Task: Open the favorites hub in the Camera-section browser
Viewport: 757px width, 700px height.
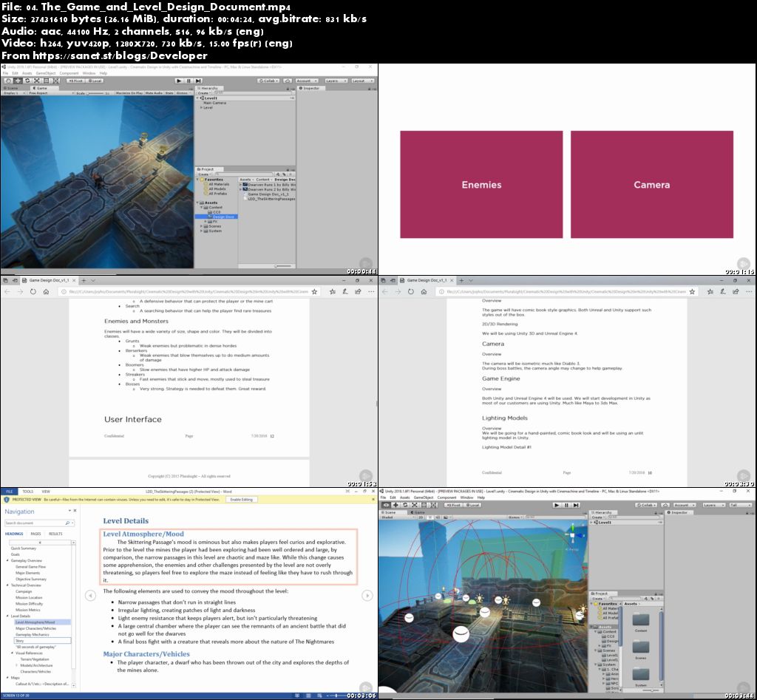Action: (x=710, y=291)
